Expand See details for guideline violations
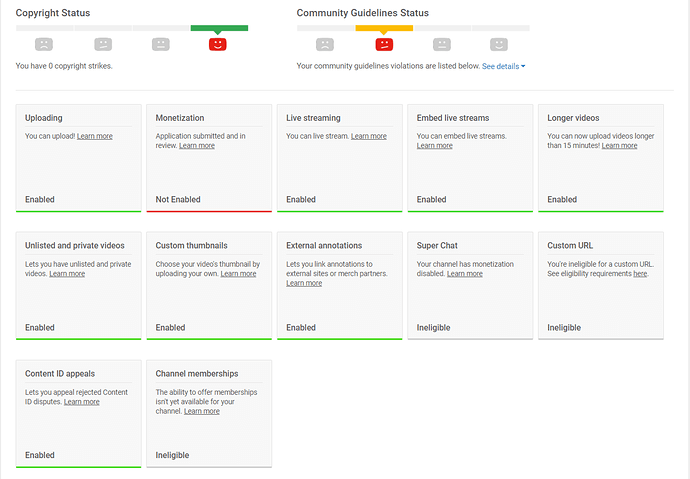Image resolution: width=690 pixels, height=479 pixels. 503,66
